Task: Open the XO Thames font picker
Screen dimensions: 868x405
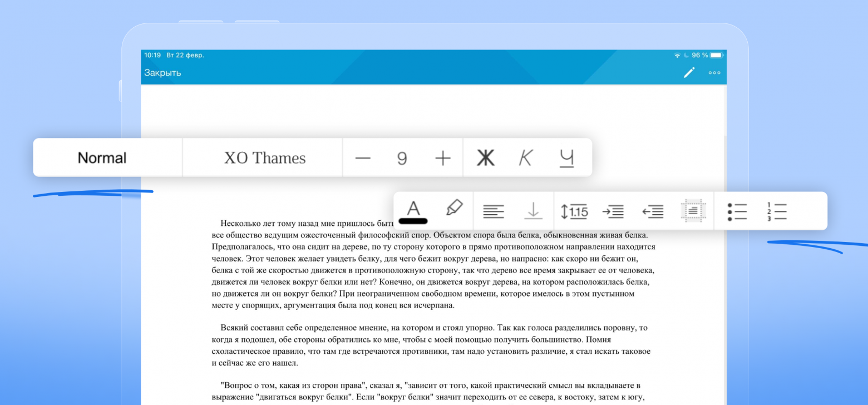Action: point(265,158)
